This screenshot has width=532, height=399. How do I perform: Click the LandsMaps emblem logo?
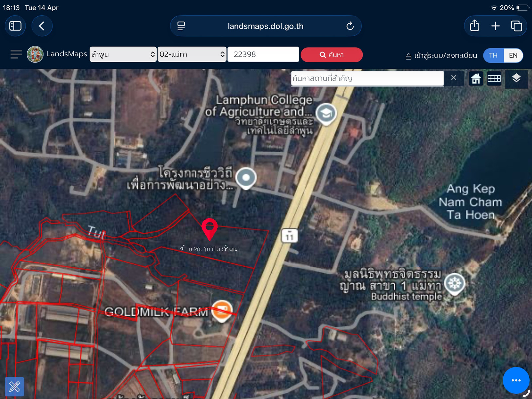pyautogui.click(x=35, y=54)
